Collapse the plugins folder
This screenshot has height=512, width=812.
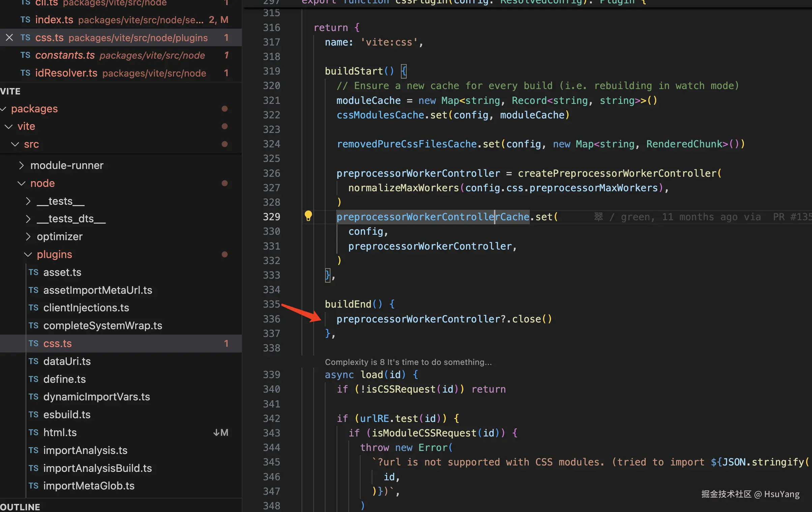click(x=28, y=254)
